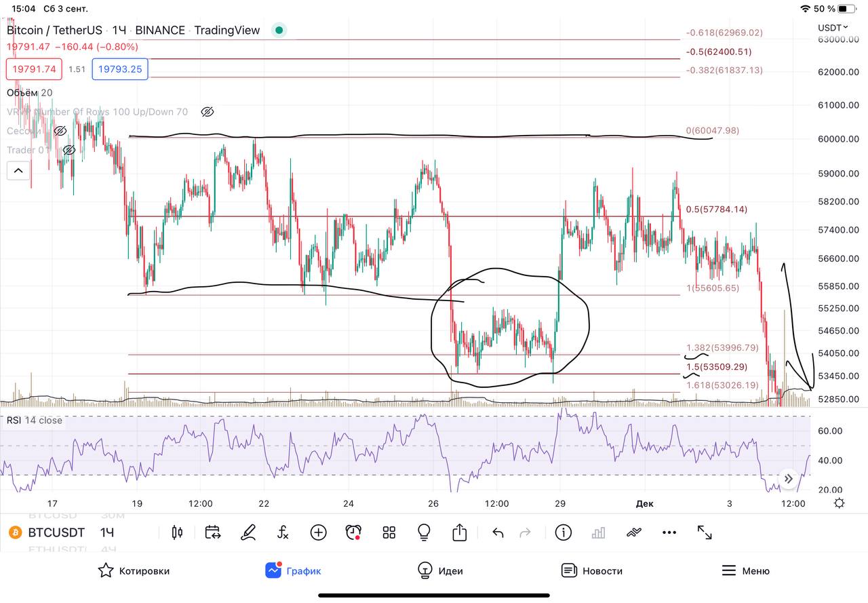Tap the Bitcoin / TetherUS chart title

pyautogui.click(x=54, y=30)
